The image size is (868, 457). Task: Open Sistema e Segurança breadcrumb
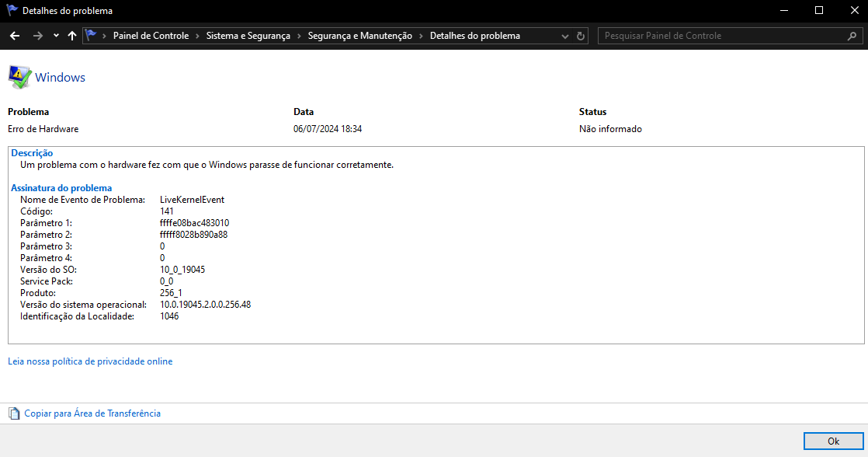coord(248,36)
